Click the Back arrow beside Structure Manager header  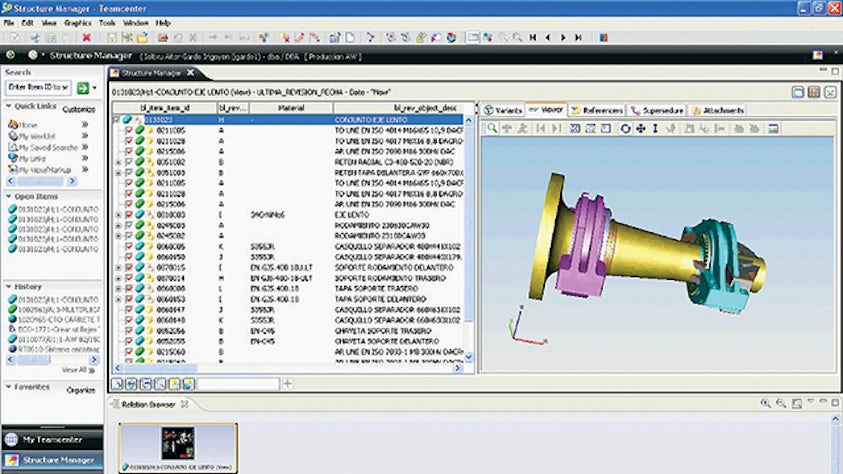click(11, 55)
